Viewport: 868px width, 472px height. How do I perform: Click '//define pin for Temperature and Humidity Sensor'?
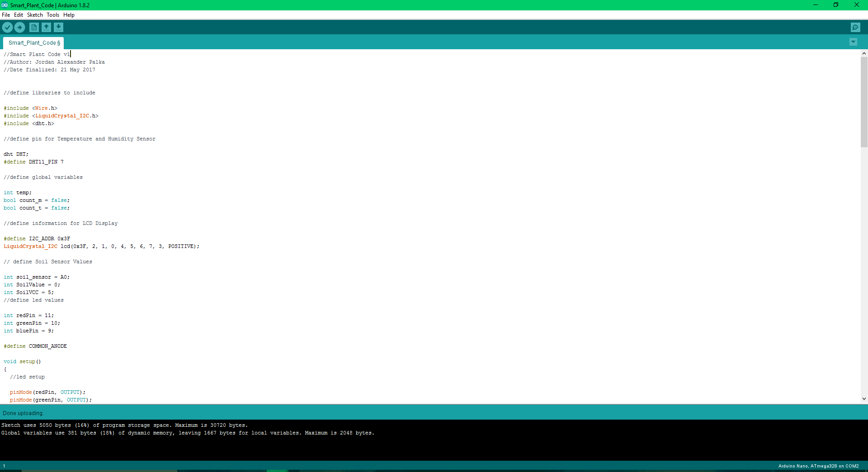[80, 139]
